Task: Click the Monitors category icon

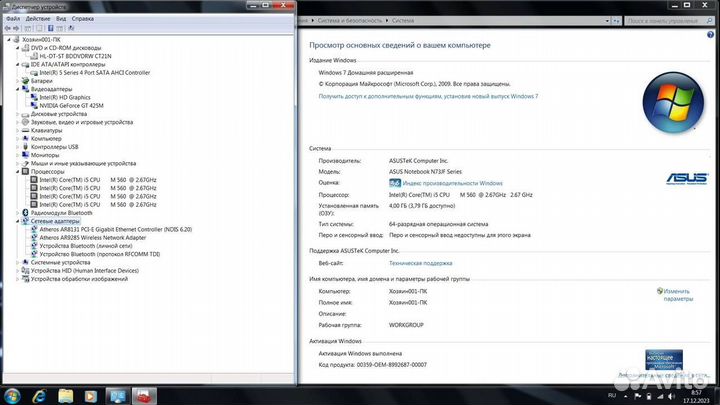Action: [26, 155]
